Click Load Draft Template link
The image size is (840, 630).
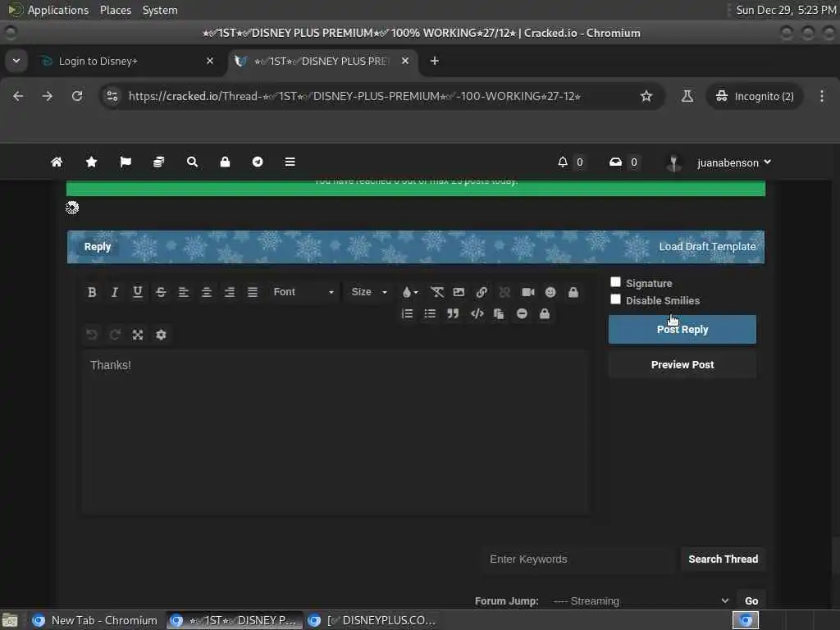(707, 246)
